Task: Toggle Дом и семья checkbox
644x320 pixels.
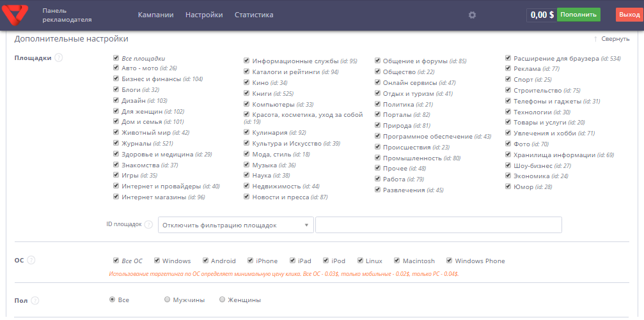Action: tap(116, 121)
